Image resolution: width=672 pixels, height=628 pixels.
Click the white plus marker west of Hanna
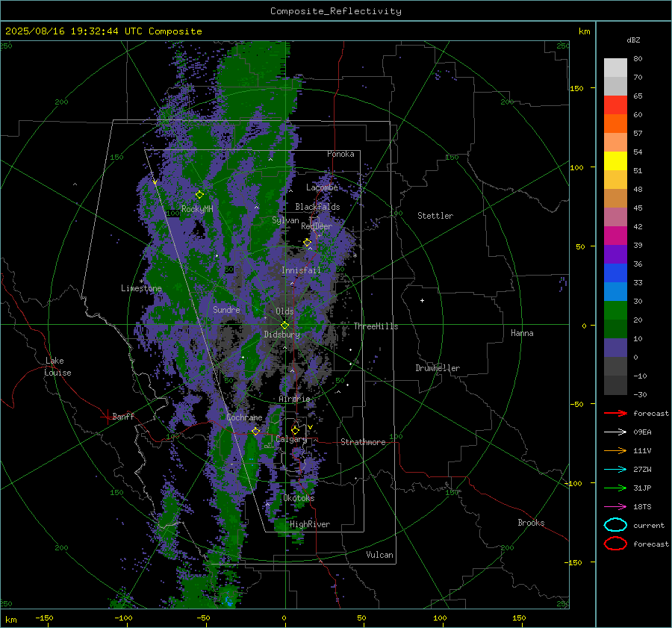click(422, 300)
